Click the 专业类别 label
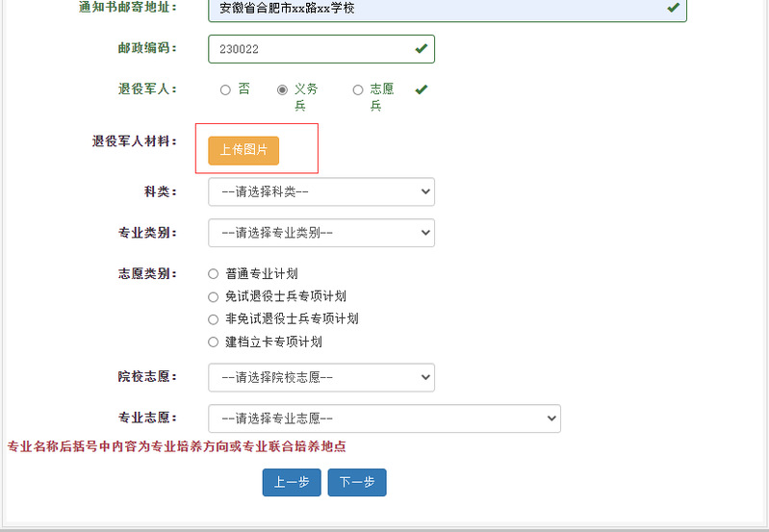 [147, 233]
